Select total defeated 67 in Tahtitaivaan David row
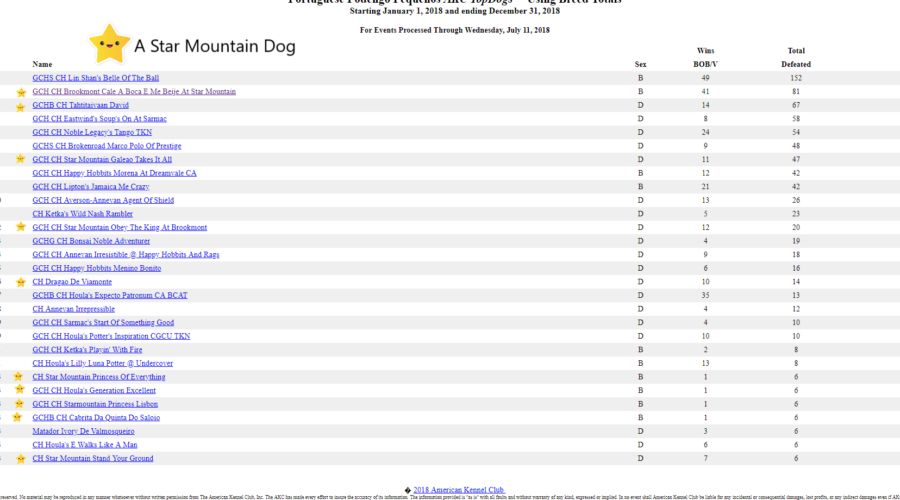Viewport: 900px width, 500px height. click(796, 105)
